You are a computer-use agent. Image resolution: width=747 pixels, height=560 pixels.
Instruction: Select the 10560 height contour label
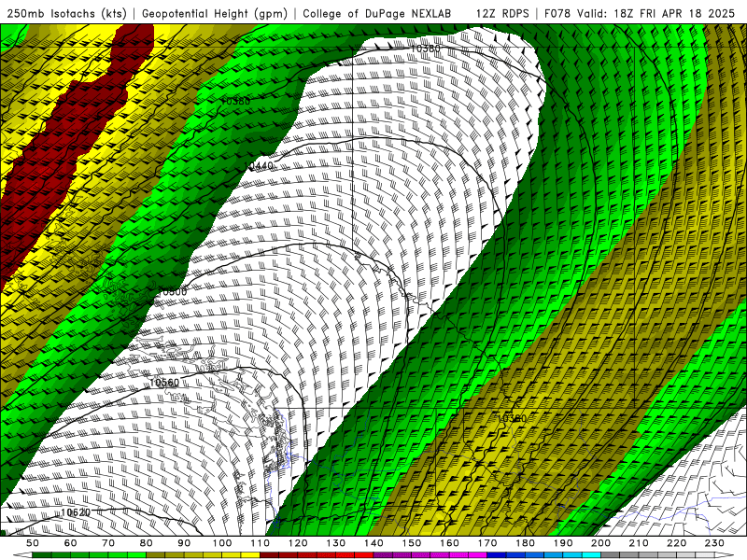click(164, 383)
